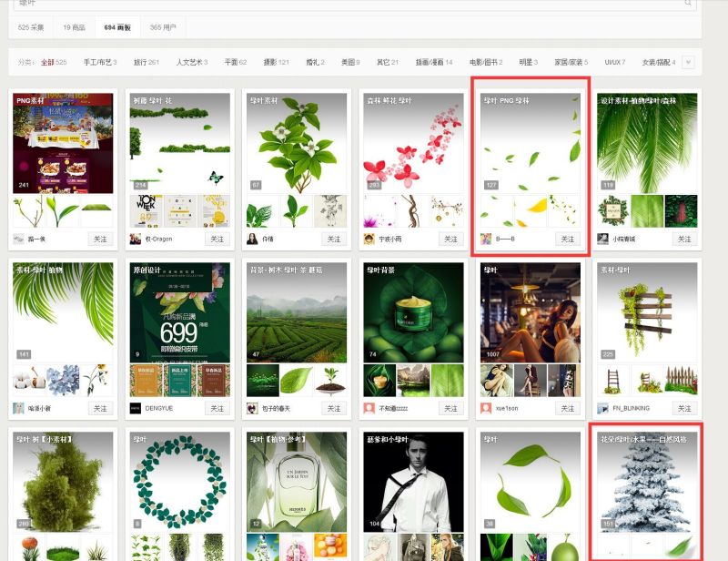Follow the board by 不知道zzzz

450,408
